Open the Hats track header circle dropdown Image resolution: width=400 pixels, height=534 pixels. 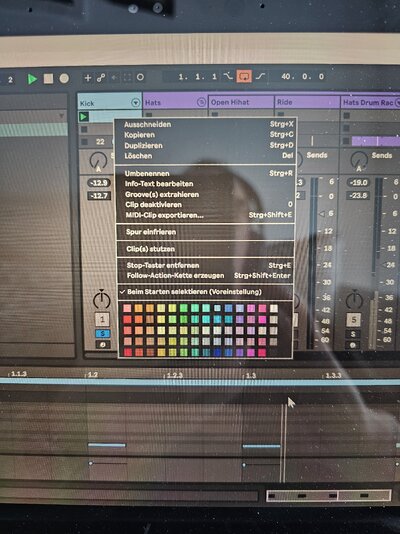tap(202, 102)
